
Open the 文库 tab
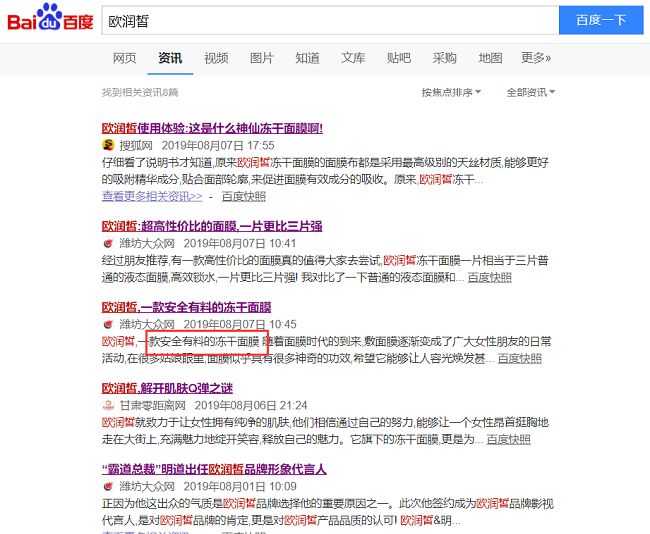coord(353,58)
